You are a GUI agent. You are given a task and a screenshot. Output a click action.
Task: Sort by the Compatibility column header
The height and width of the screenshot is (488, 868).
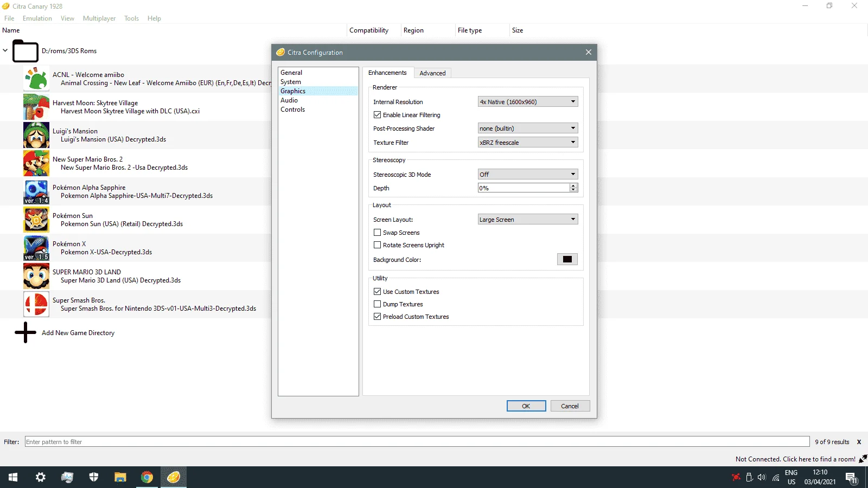369,30
